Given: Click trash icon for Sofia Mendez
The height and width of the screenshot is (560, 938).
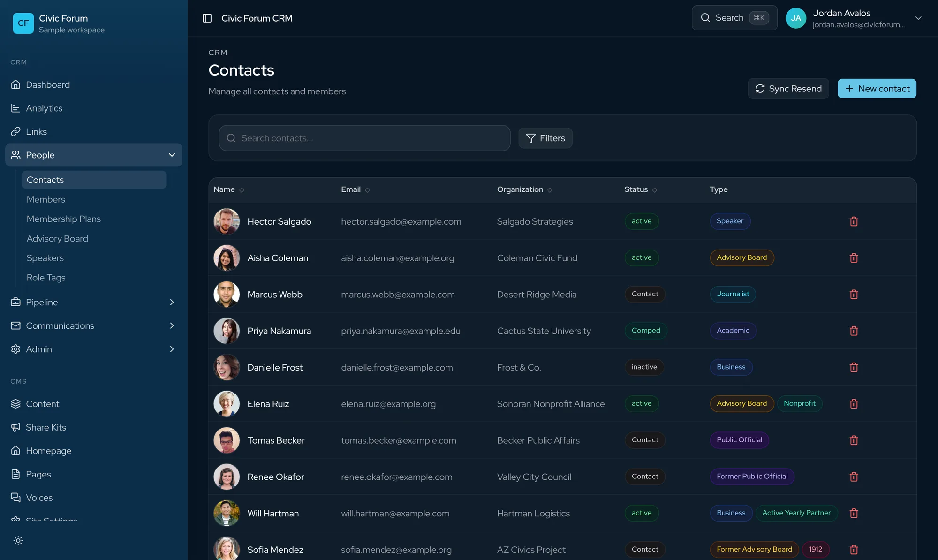Looking at the screenshot, I should (x=854, y=550).
